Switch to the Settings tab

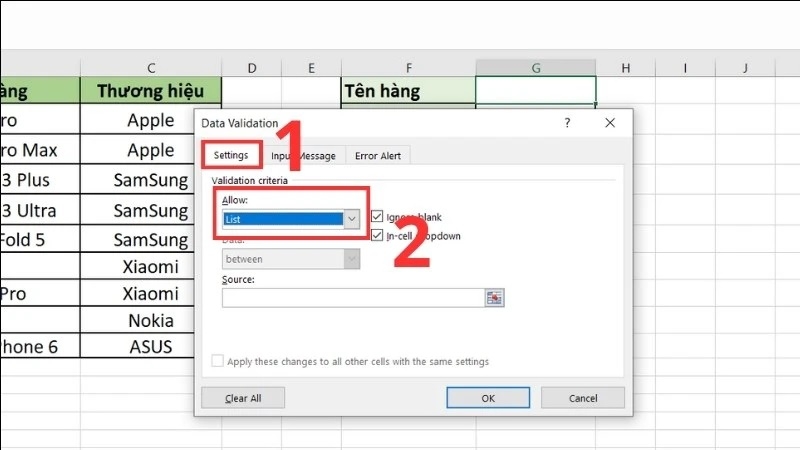coord(231,155)
